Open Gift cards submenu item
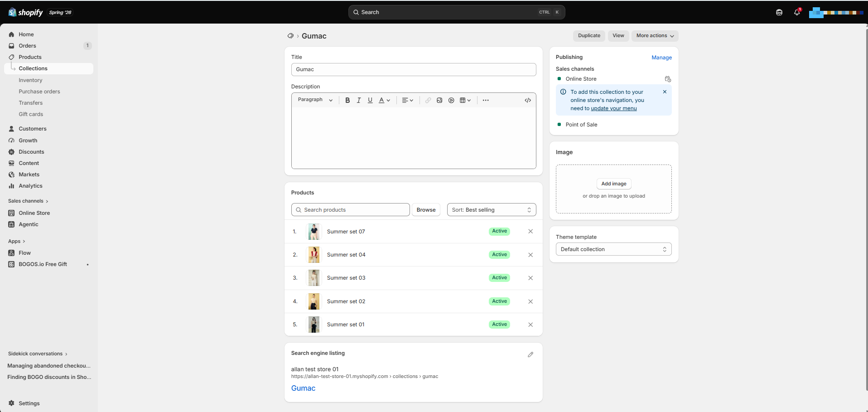Image resolution: width=868 pixels, height=412 pixels. coord(31,114)
